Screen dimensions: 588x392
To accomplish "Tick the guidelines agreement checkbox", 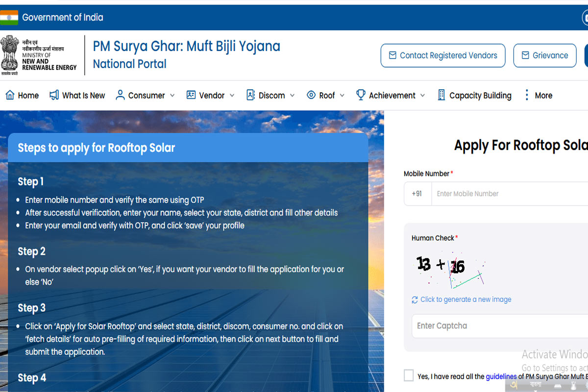I will 409,375.
